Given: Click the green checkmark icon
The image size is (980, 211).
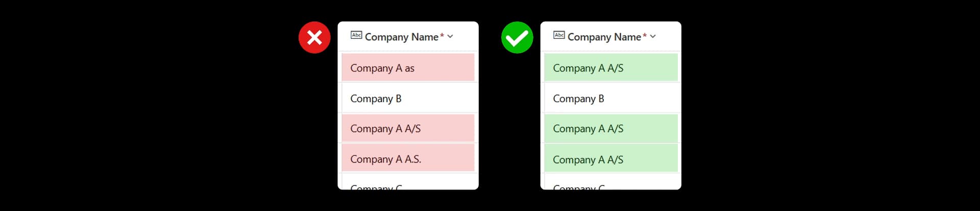Looking at the screenshot, I should point(517,37).
